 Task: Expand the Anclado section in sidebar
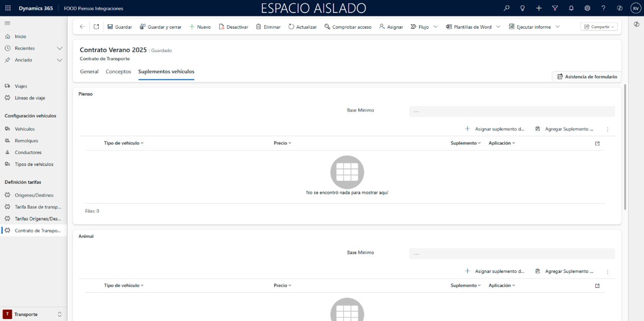[59, 60]
